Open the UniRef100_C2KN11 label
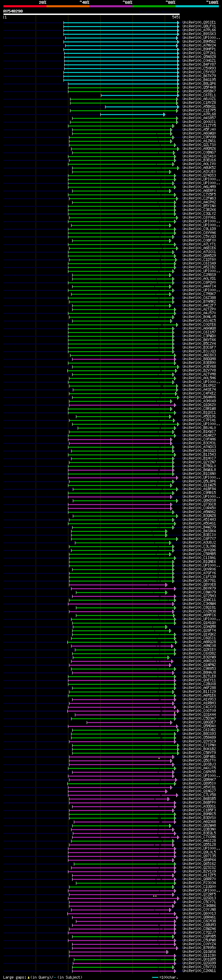This screenshot has width=222, height=980. coord(199,971)
